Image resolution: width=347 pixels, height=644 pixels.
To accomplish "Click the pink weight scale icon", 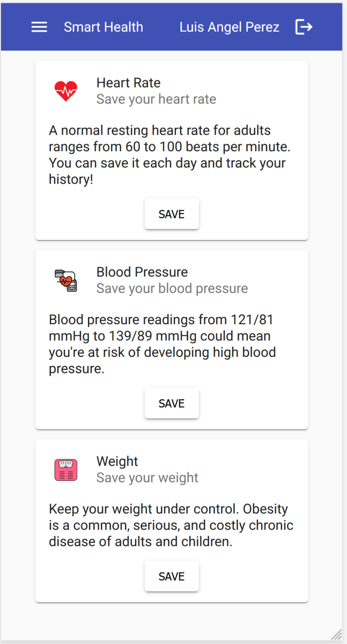I will tap(66, 470).
